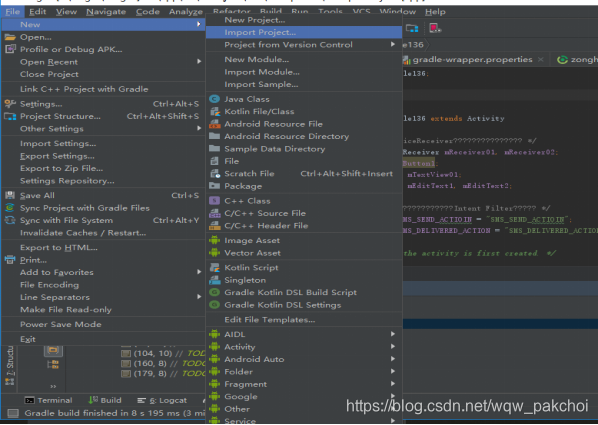The width and height of the screenshot is (598, 425).
Task: Click the Kotlin File/Class icon
Action: 215,112
